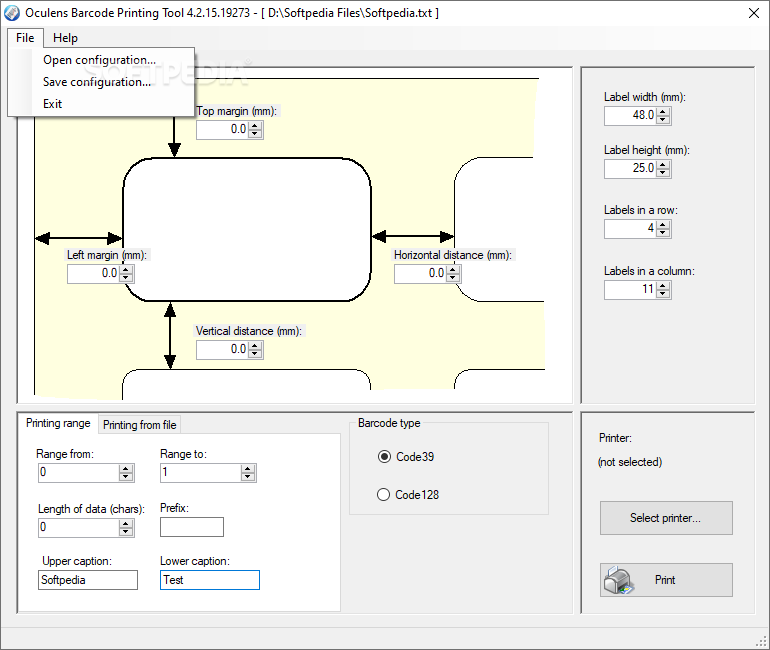Click into the Left margin field
This screenshot has width=770, height=650.
pos(94,273)
